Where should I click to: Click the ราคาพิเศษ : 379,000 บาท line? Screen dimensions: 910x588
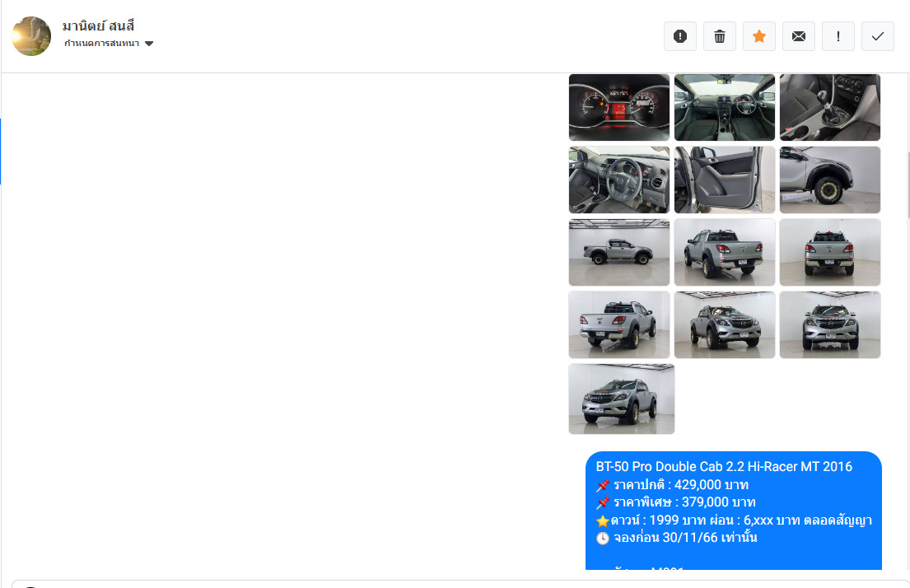click(x=676, y=502)
